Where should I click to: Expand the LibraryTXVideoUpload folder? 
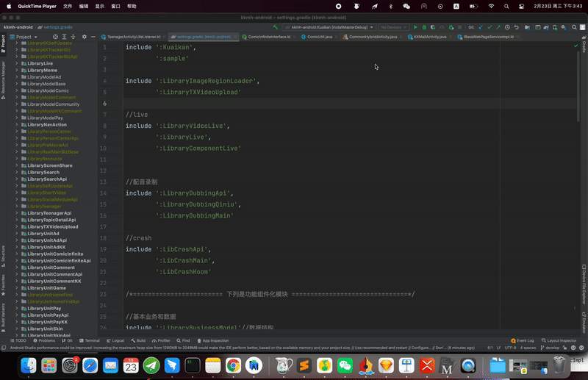coord(17,226)
